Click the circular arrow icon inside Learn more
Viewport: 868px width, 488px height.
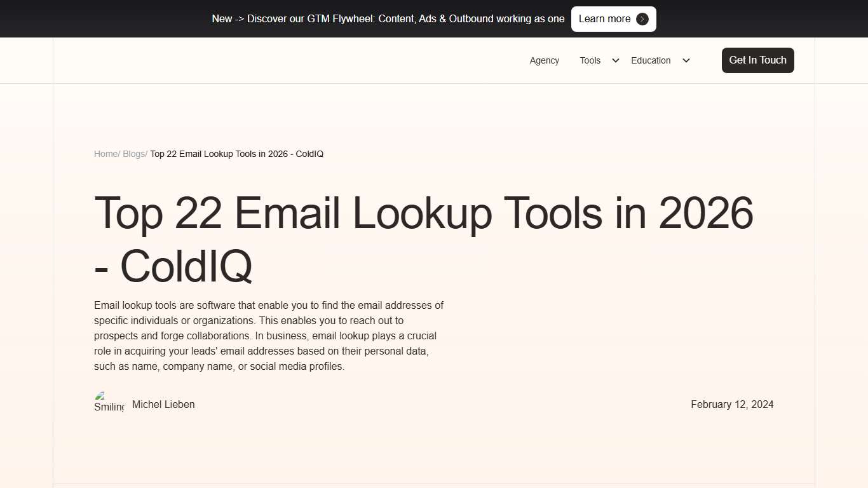click(x=642, y=19)
